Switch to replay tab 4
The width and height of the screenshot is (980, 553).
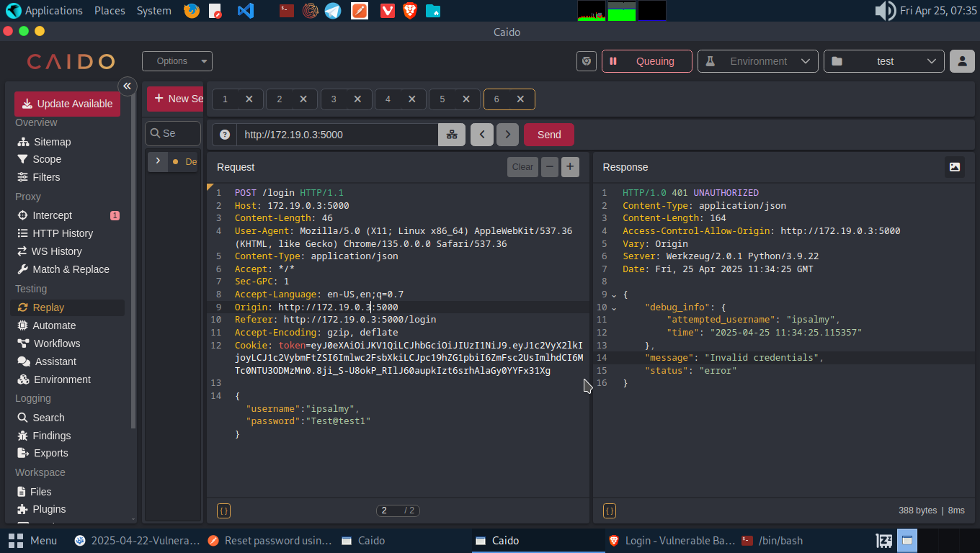click(x=388, y=99)
